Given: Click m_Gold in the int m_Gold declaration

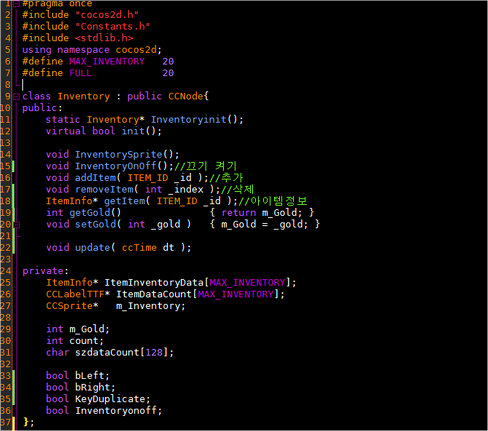Looking at the screenshot, I should coord(86,329).
